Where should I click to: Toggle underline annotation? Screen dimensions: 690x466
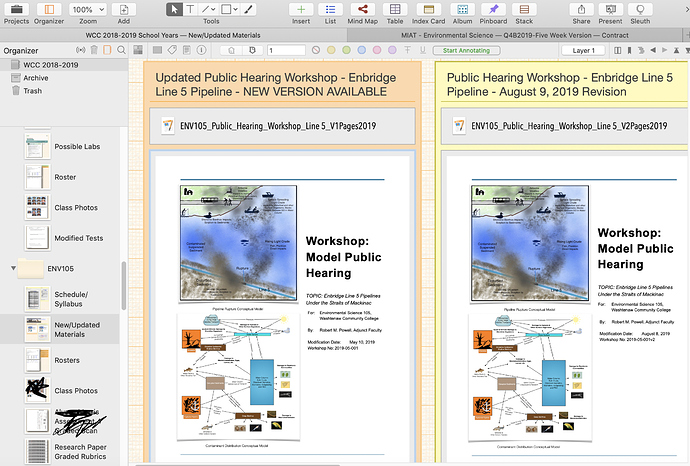click(422, 50)
